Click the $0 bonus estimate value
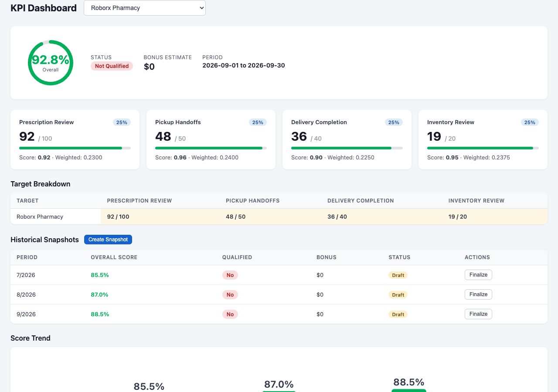Screen dimensions: 558x392 tap(149, 67)
